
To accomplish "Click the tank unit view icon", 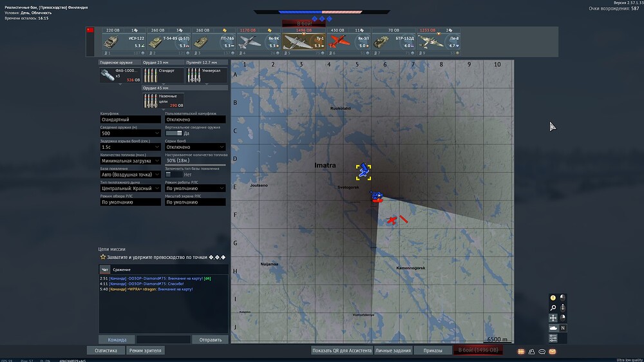I will coord(553,328).
